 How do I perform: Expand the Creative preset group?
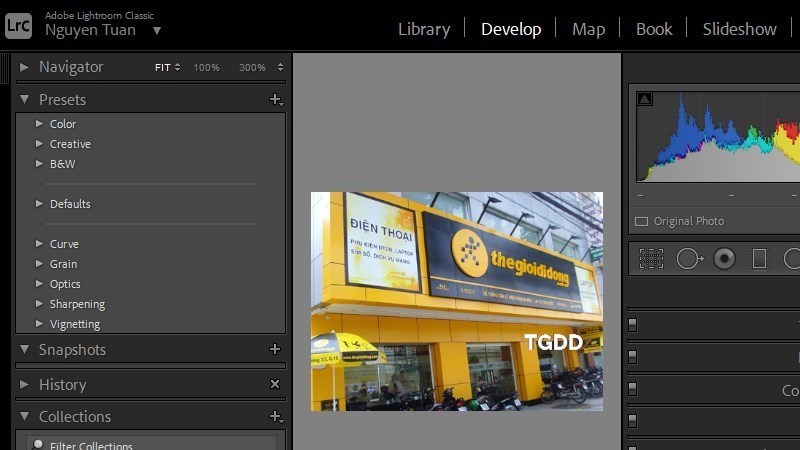(39, 144)
